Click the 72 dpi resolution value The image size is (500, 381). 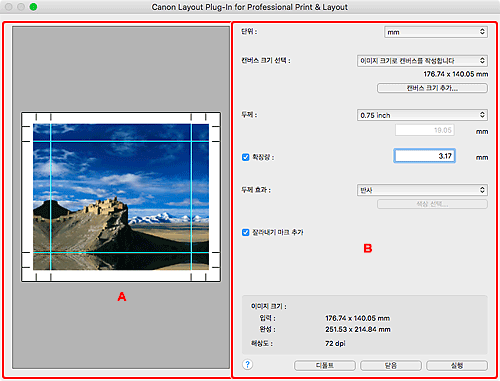pyautogui.click(x=335, y=343)
